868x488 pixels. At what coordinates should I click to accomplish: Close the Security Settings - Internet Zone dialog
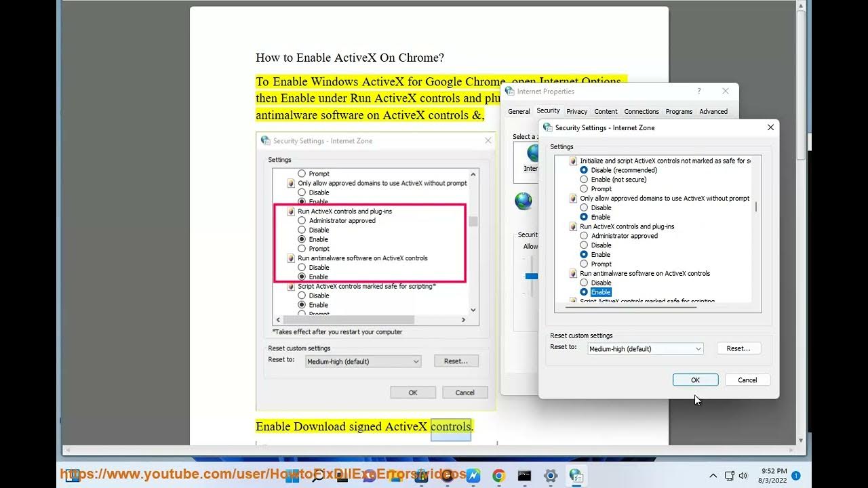[770, 127]
